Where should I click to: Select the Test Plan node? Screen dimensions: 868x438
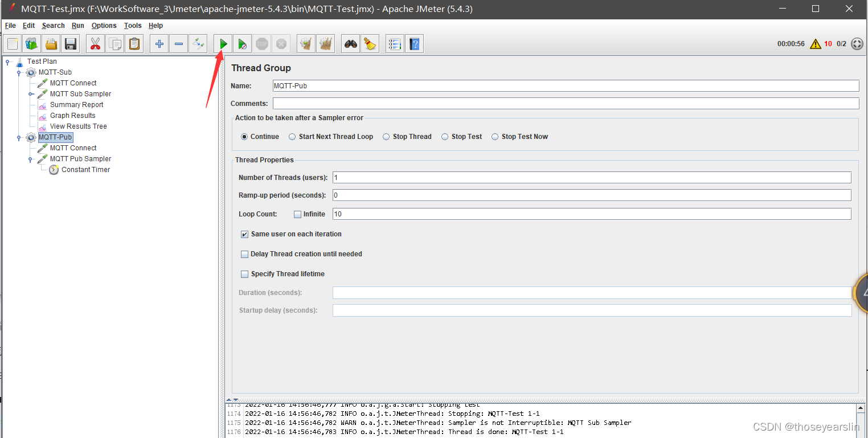click(x=42, y=62)
